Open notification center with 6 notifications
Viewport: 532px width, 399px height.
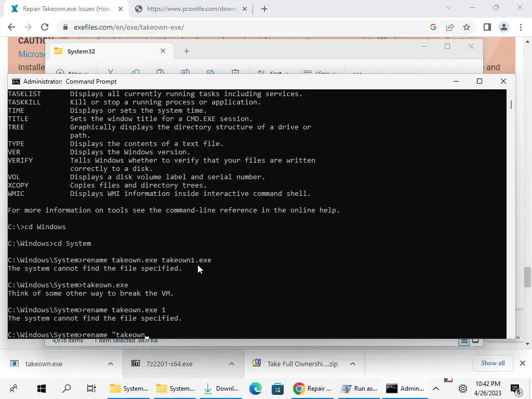515,389
